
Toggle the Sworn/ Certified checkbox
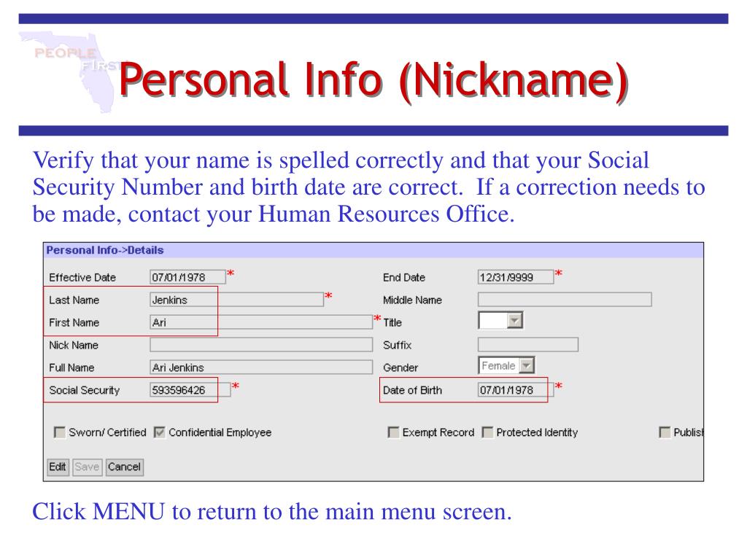pos(60,432)
